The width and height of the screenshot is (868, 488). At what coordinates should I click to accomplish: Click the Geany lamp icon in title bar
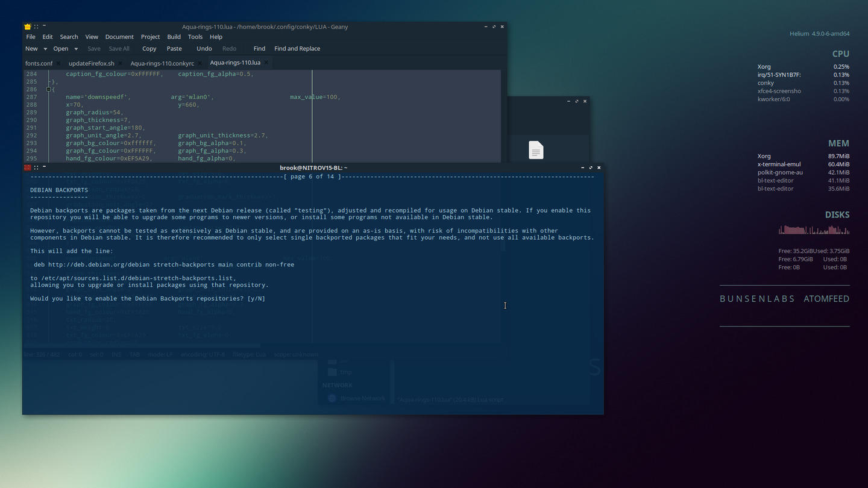(x=27, y=27)
